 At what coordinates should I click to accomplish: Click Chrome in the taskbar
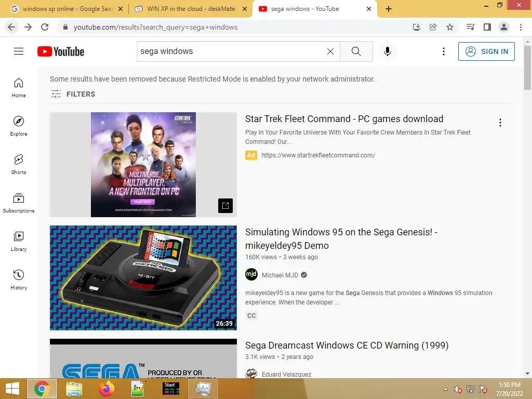point(42,389)
